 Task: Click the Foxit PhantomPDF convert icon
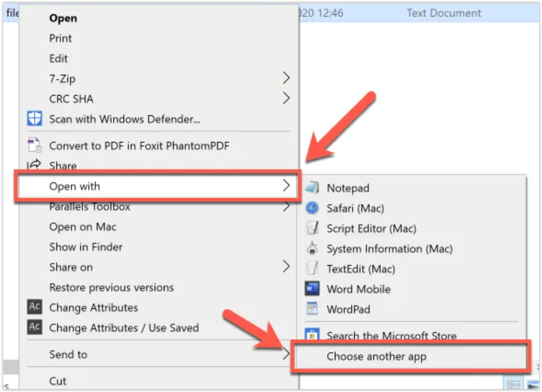[35, 145]
